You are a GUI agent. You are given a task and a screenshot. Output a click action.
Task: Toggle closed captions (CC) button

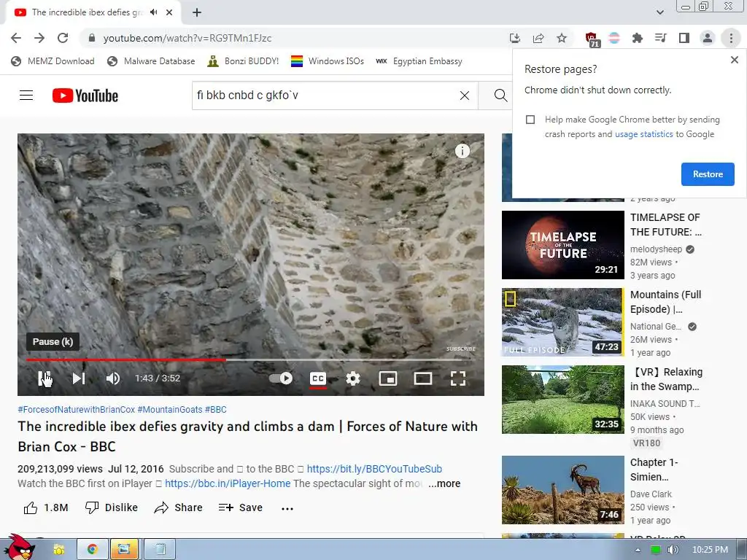coord(318,378)
